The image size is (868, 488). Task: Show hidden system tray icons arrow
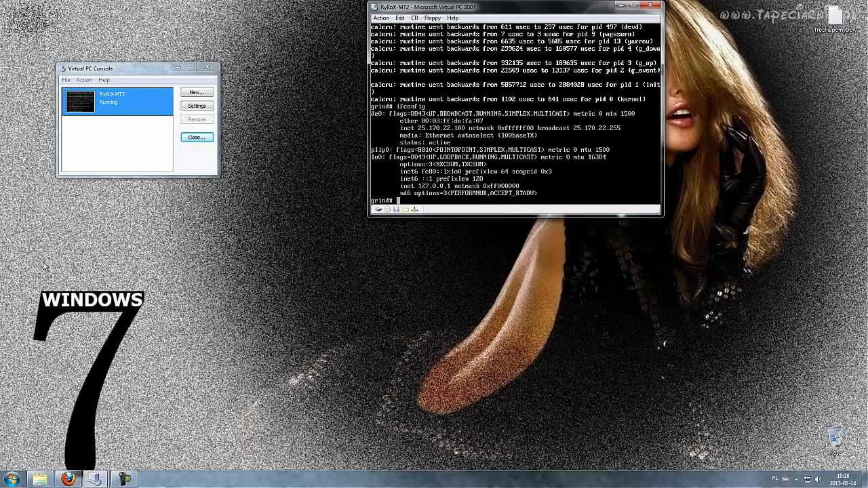click(x=796, y=480)
